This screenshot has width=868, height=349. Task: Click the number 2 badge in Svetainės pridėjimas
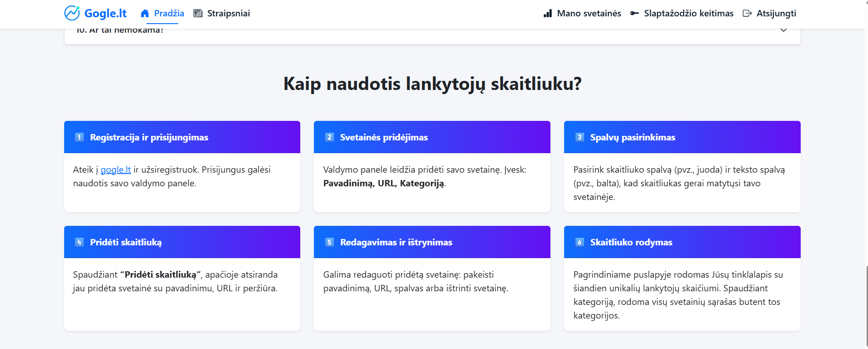[329, 137]
